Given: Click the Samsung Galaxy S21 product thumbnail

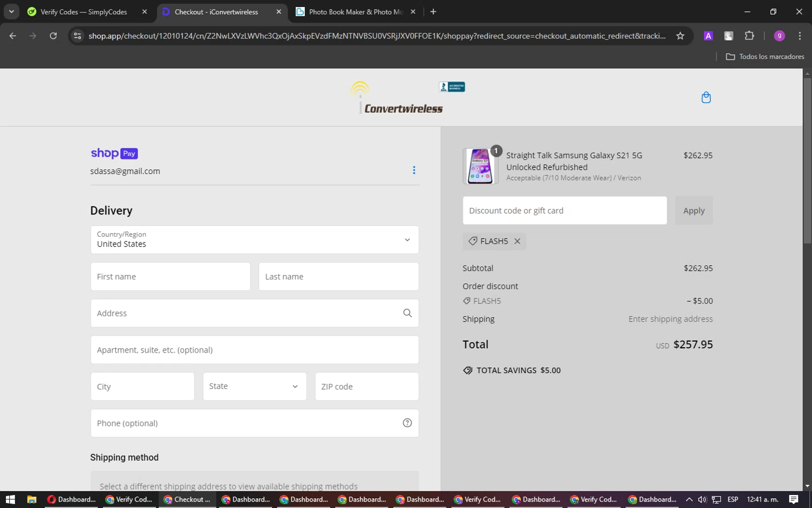Looking at the screenshot, I should pyautogui.click(x=481, y=166).
